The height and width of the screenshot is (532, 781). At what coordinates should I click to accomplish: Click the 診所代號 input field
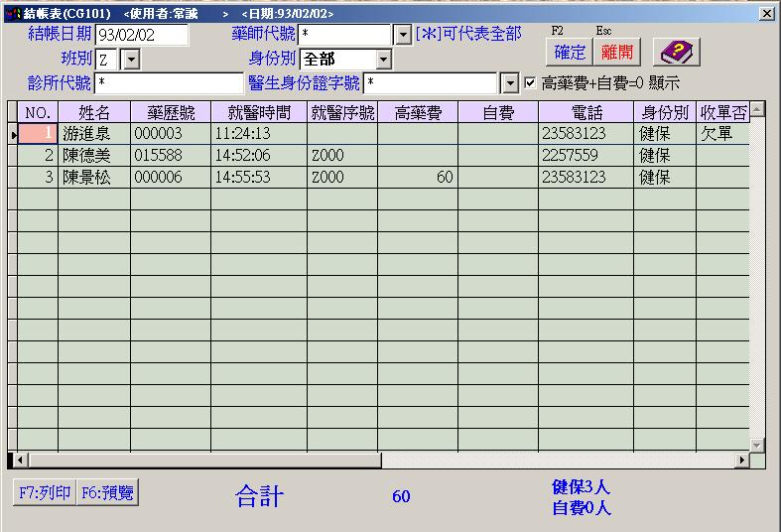168,83
